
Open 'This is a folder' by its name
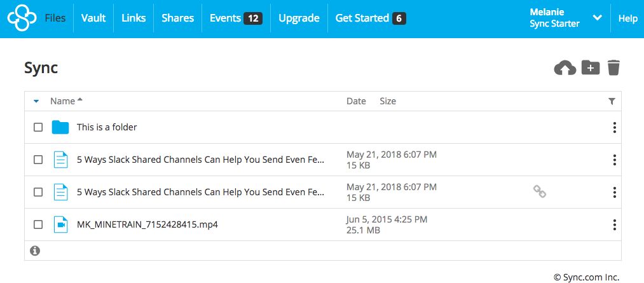coord(107,127)
